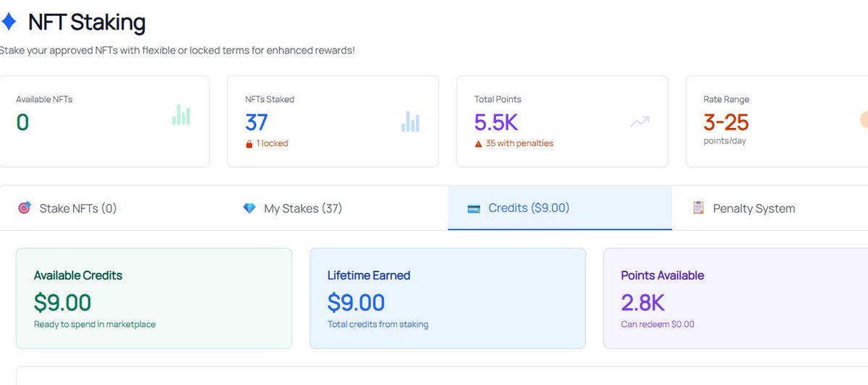Click the Rate Range 3-25 card
The height and width of the screenshot is (385, 868).
click(777, 122)
